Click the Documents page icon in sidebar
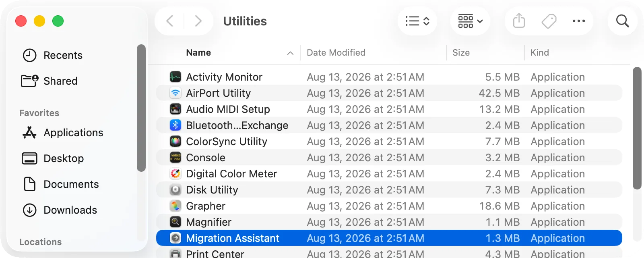Screen dimensions: 644x258 point(29,184)
